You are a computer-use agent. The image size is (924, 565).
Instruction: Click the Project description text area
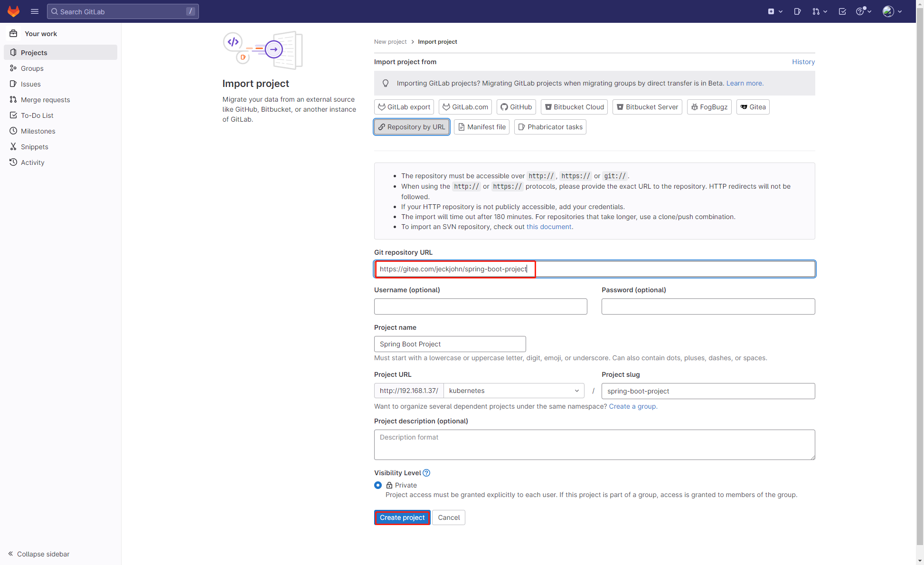pyautogui.click(x=594, y=445)
